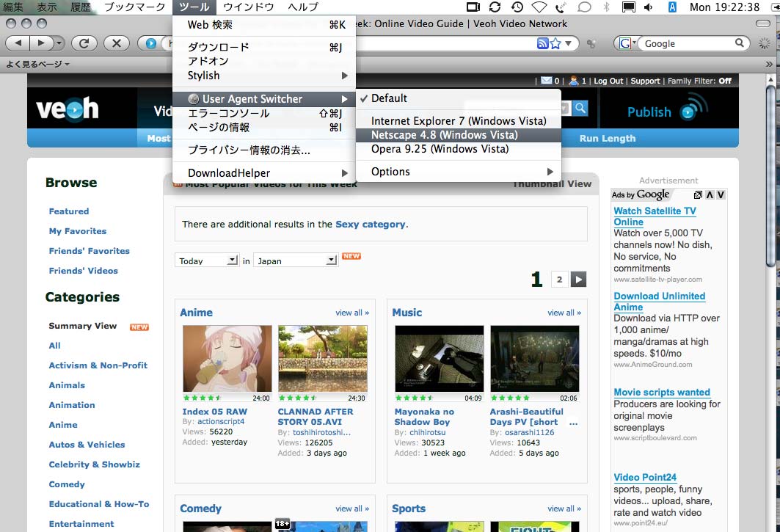Click the AirPort wifi menu bar icon
The width and height of the screenshot is (780, 532).
(x=539, y=7)
